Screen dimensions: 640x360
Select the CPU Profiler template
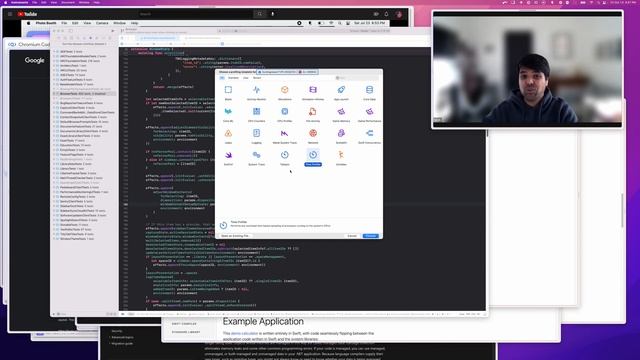pyautogui.click(x=284, y=114)
